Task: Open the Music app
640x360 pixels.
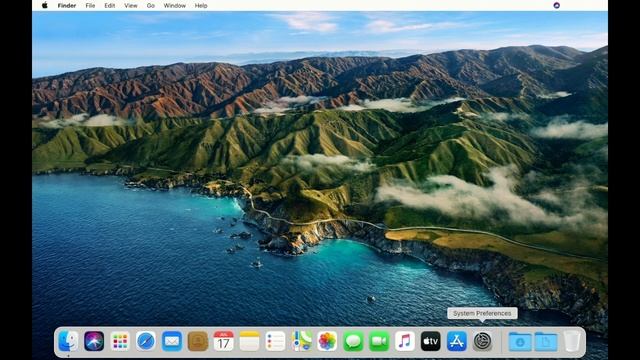Action: tap(405, 341)
